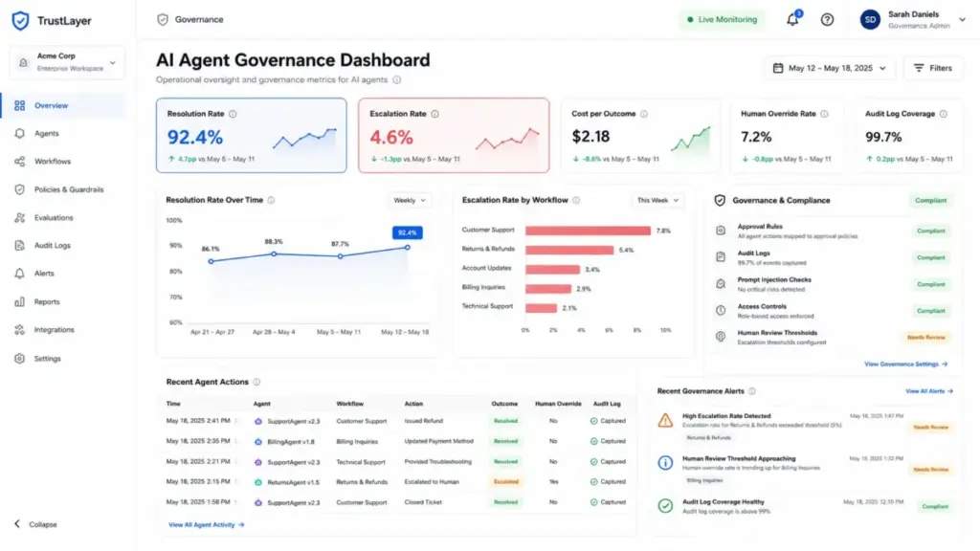Click the Escalated outcome badge for ReturnsAgent v1.5

pos(506,482)
